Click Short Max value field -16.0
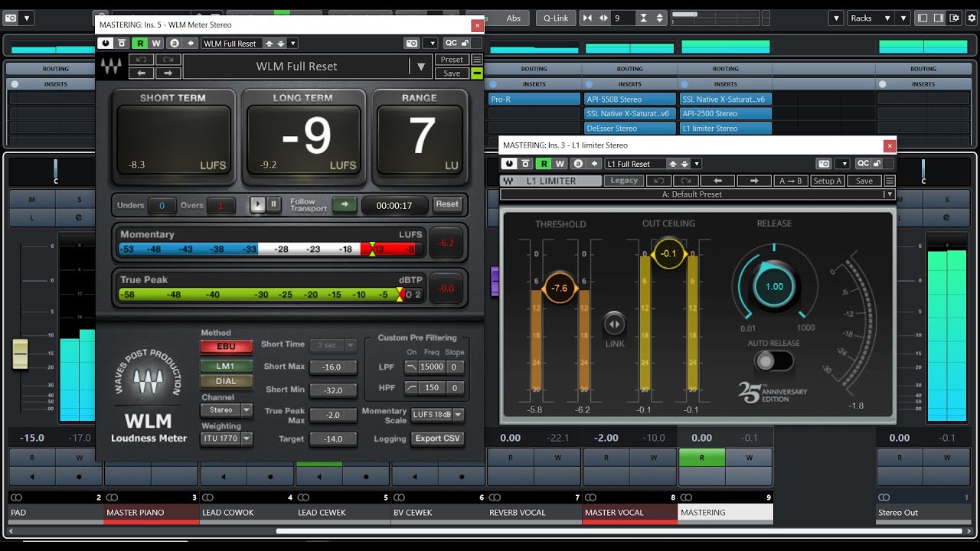Viewport: 980px width, 551px height. tap(332, 367)
